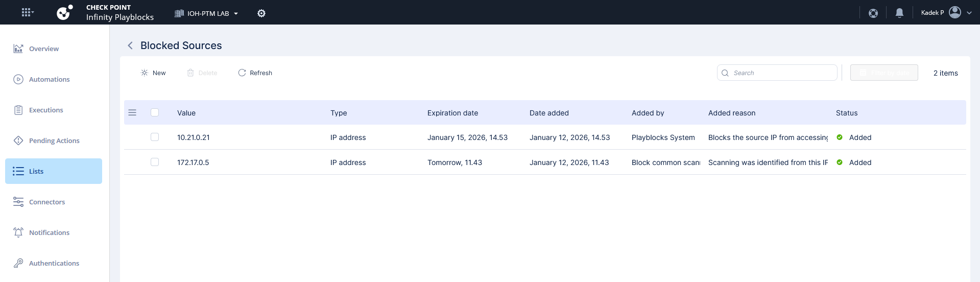Expand the IOH-PTM LAB account dropdown
Screen dimensions: 980x282
tap(207, 14)
